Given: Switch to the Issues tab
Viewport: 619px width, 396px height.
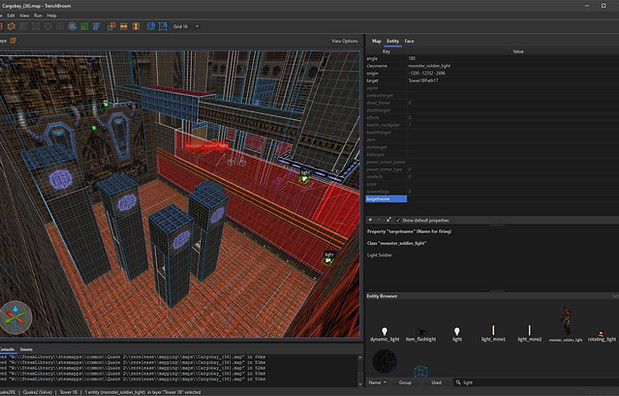Looking at the screenshot, I should tap(26, 349).
